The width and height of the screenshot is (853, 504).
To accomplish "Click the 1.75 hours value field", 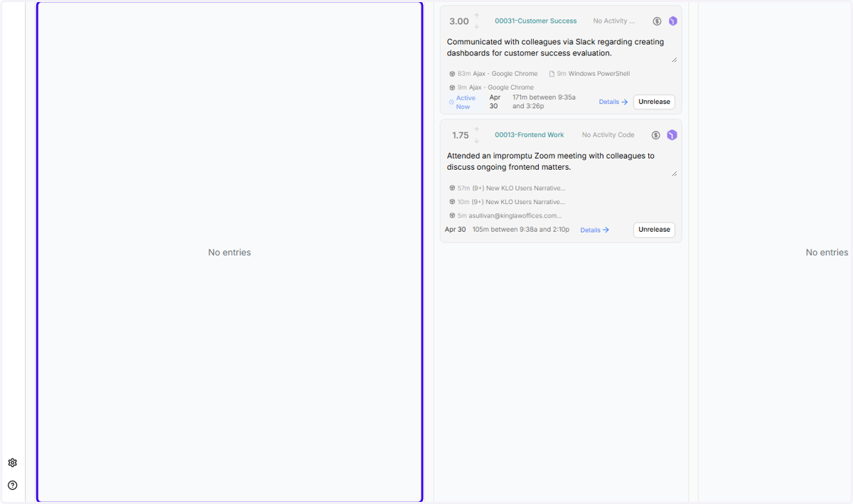I will tap(461, 135).
